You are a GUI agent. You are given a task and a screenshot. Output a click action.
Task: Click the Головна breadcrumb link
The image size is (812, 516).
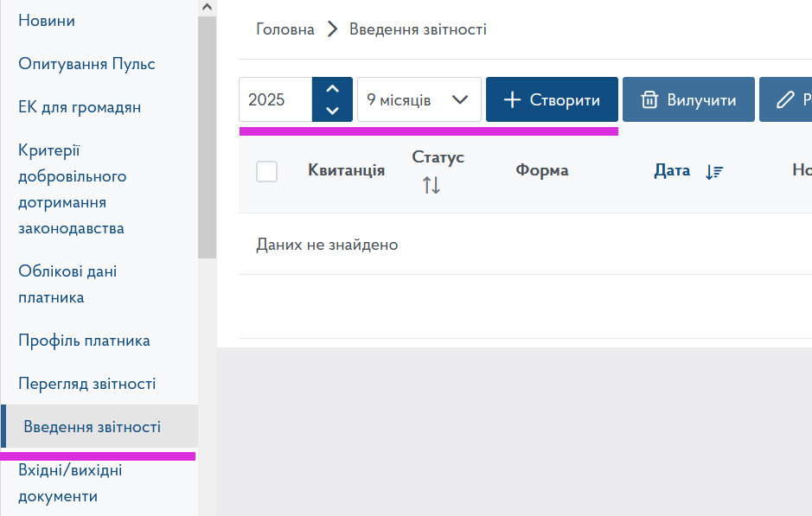coord(285,29)
